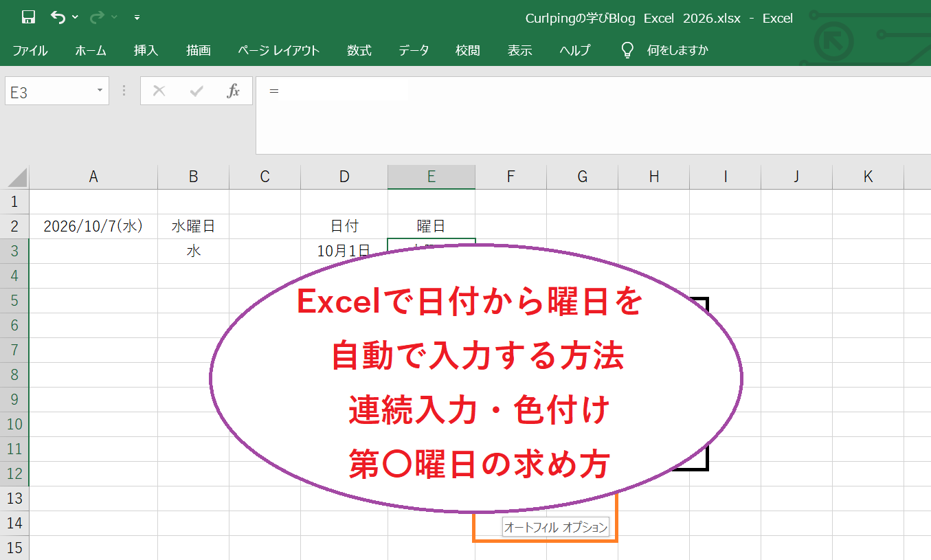The height and width of the screenshot is (560, 931).
Task: Click the three-dot formula bar resize handle
Action: (x=124, y=91)
